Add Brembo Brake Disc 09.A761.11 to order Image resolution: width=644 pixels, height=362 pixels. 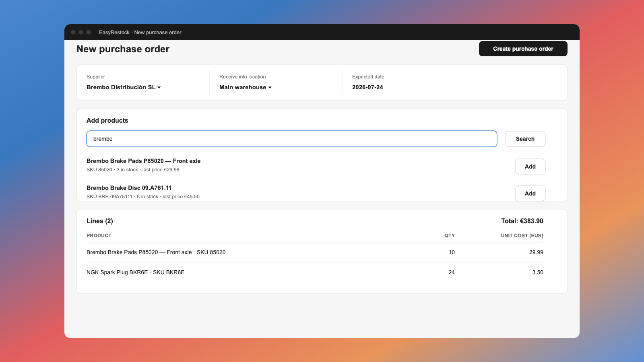point(530,193)
